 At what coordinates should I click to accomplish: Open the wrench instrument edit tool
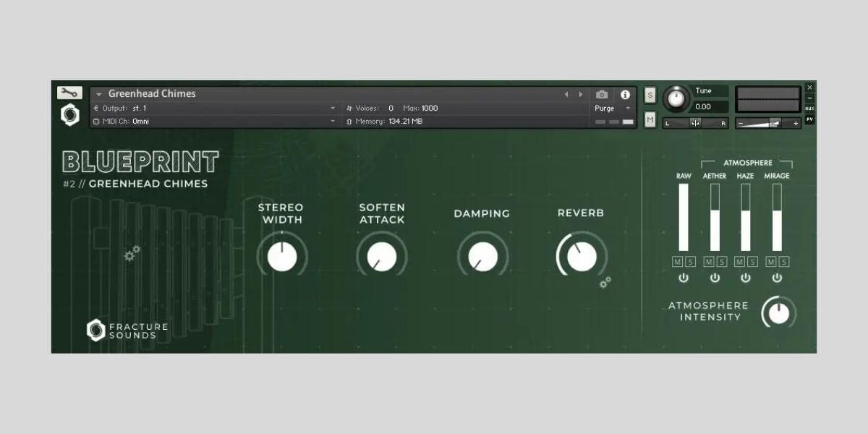tap(69, 93)
